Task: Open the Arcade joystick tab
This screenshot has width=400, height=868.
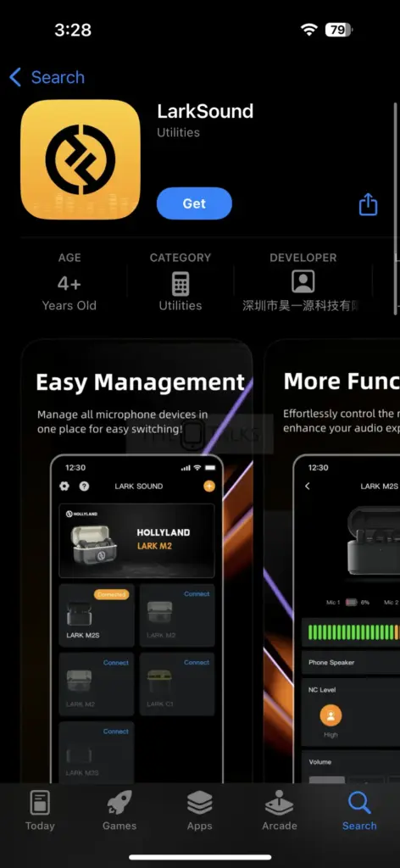Action: [280, 804]
